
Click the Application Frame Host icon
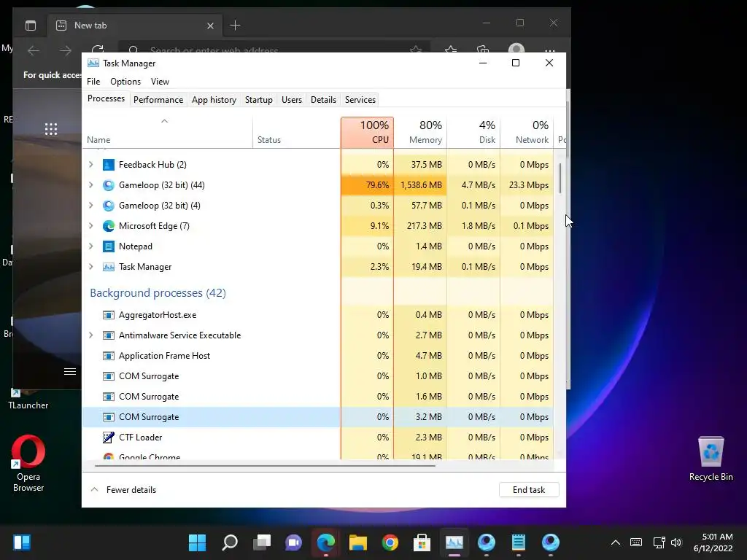point(109,356)
